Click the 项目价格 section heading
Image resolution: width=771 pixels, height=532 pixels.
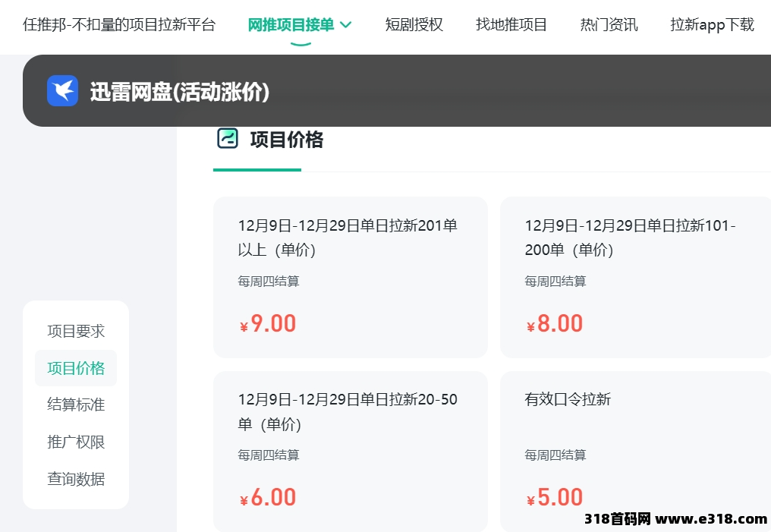(x=286, y=140)
